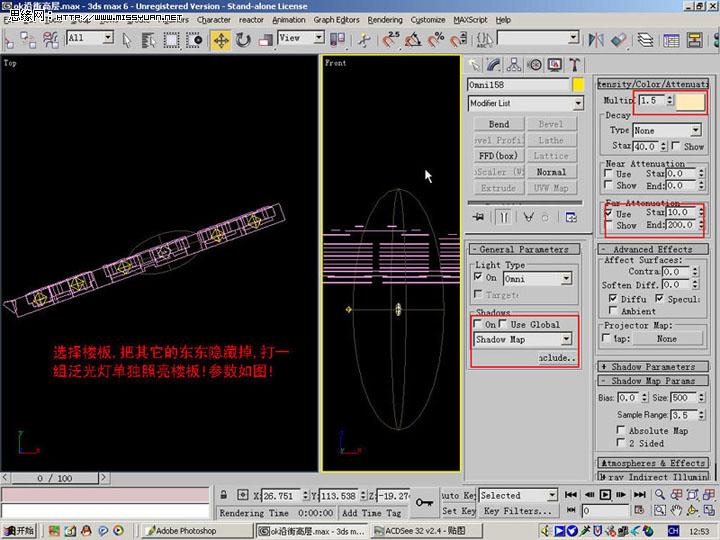Open the Customize menu
The height and width of the screenshot is (540, 720).
tap(428, 20)
